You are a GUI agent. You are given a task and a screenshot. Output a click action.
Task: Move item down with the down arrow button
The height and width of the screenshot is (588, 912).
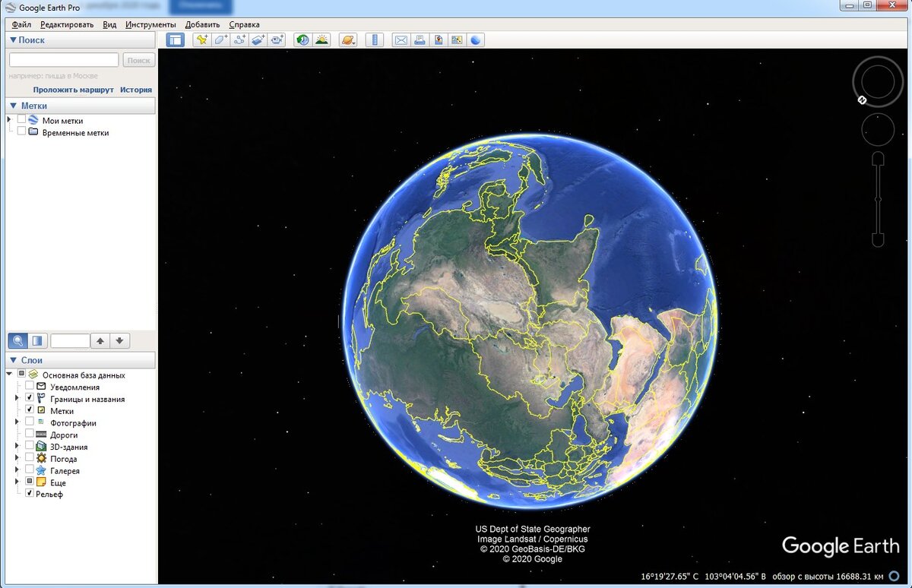(119, 340)
